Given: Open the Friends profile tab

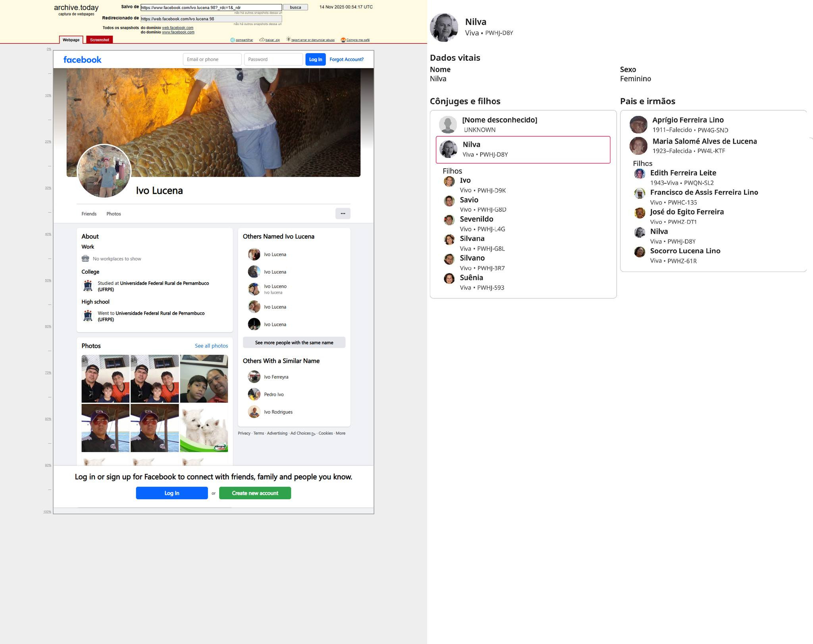Looking at the screenshot, I should [x=89, y=214].
